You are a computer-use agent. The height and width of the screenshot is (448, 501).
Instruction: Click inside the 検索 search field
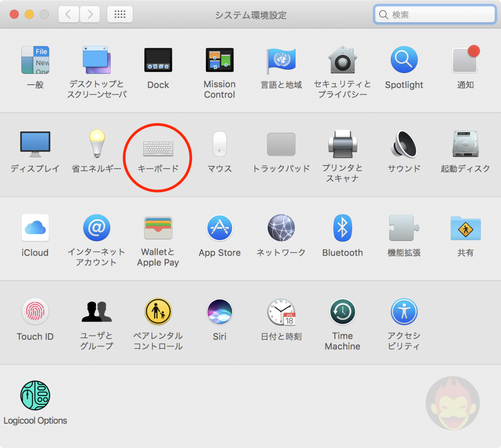434,14
